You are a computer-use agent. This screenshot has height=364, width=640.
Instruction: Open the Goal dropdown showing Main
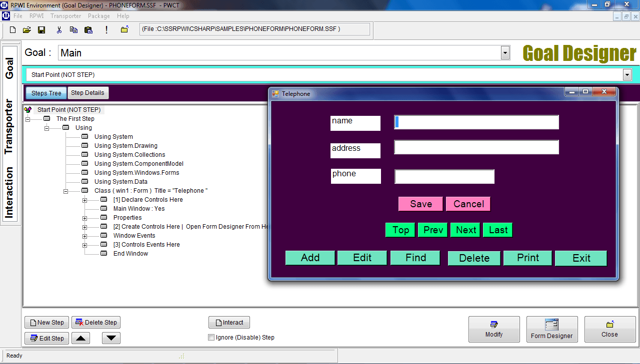(505, 52)
